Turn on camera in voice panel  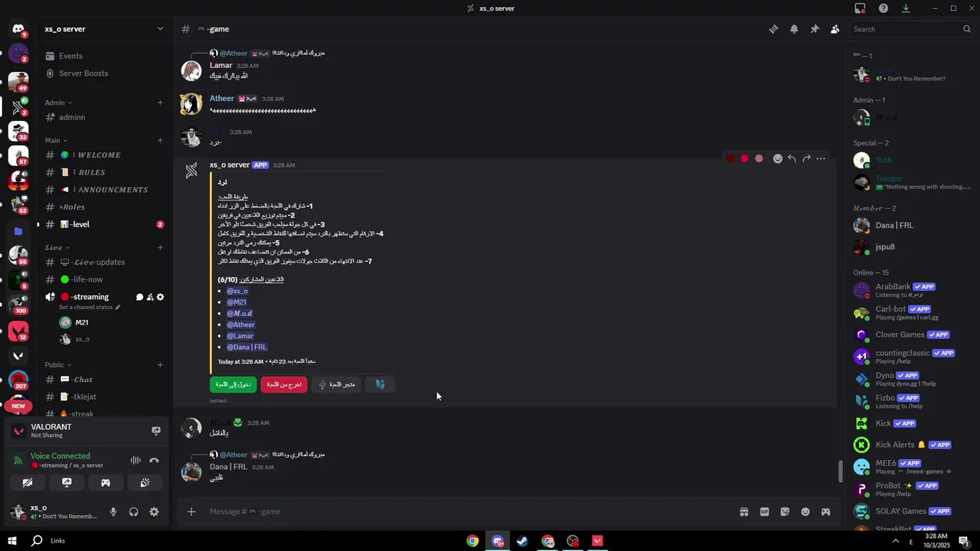coord(28,483)
